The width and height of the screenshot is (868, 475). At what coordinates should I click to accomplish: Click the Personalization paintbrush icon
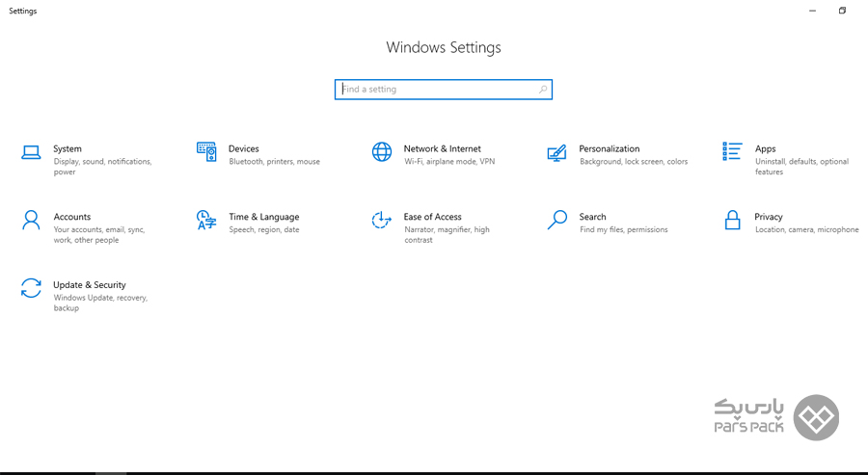click(x=556, y=152)
